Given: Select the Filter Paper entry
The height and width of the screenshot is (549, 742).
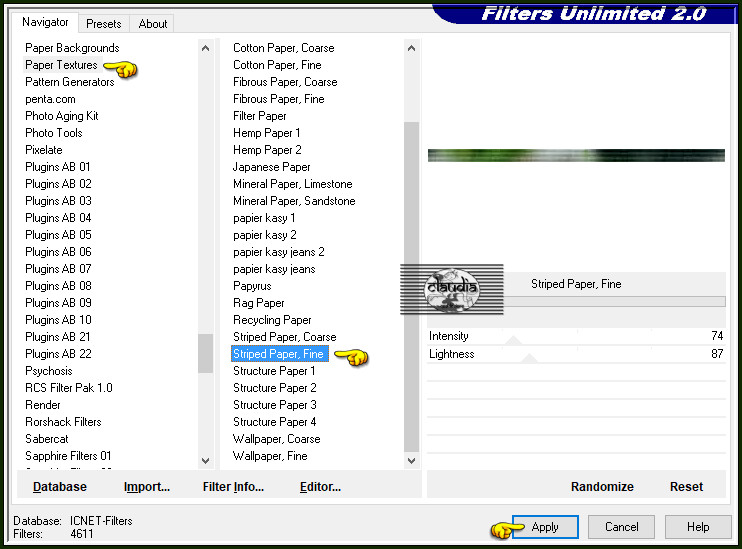Looking at the screenshot, I should (x=259, y=116).
